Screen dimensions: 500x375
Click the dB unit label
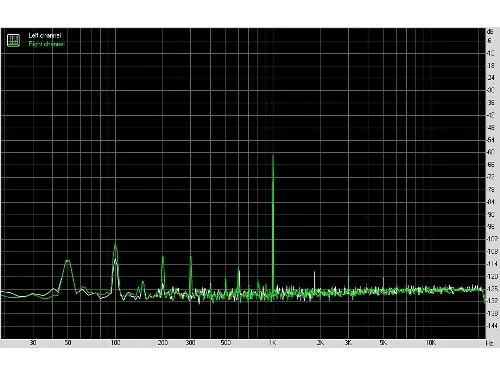pos(490,32)
